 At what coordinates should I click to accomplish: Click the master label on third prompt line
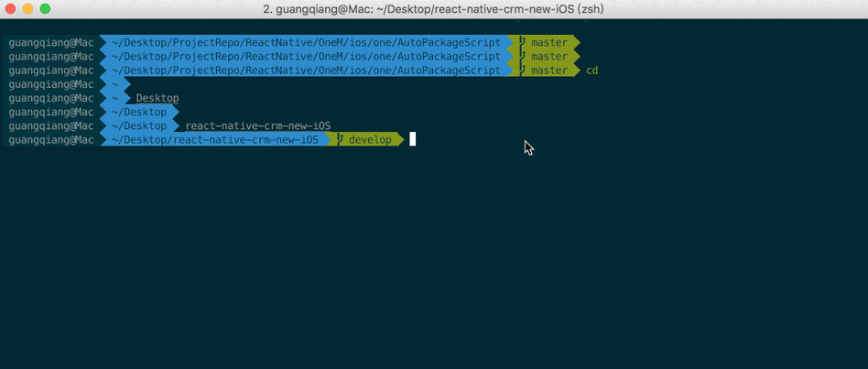[549, 71]
